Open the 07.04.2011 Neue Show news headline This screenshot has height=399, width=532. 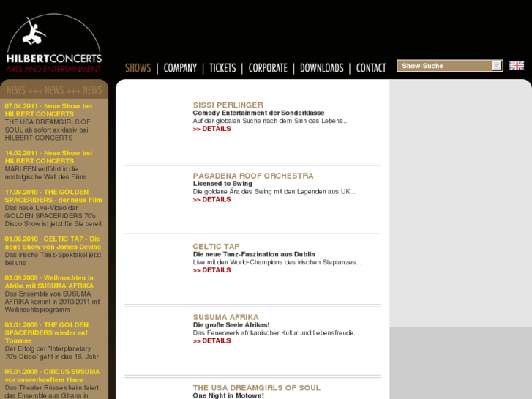(x=48, y=110)
